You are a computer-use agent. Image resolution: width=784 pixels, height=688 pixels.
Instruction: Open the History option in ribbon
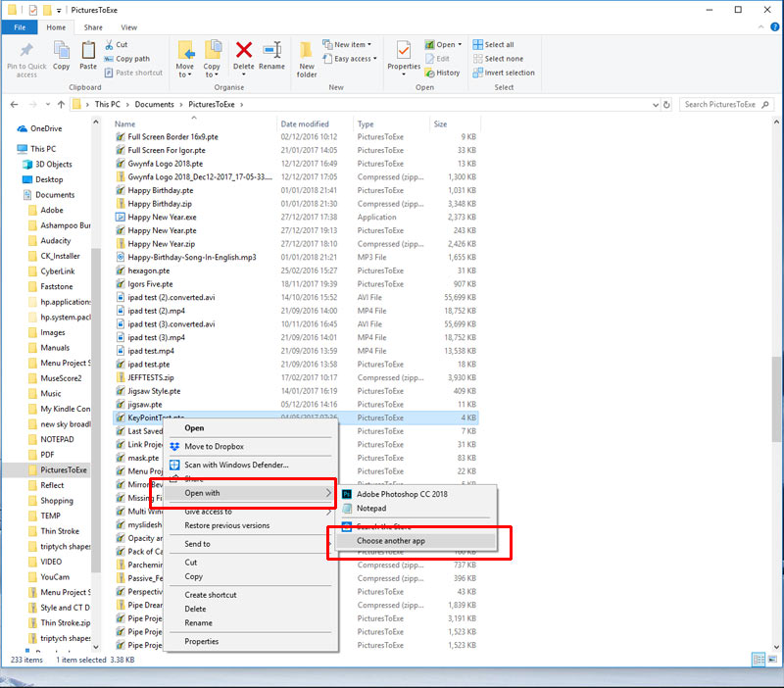(x=442, y=73)
